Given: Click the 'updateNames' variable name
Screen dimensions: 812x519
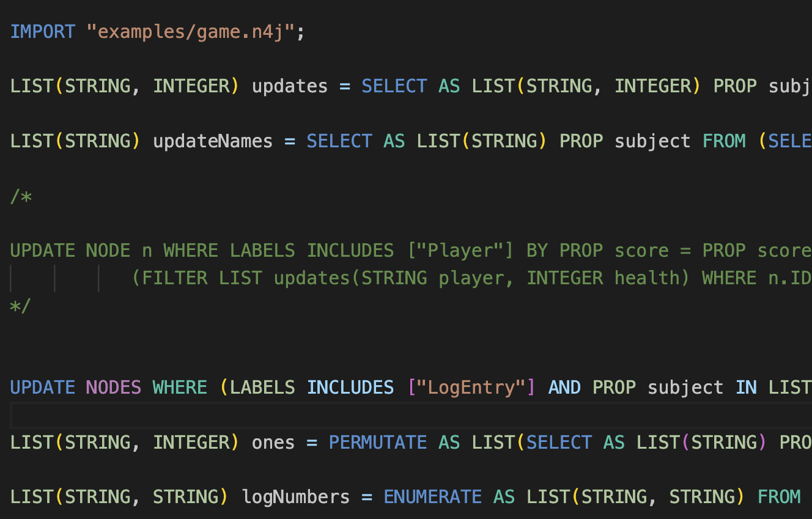Looking at the screenshot, I should [x=212, y=141].
